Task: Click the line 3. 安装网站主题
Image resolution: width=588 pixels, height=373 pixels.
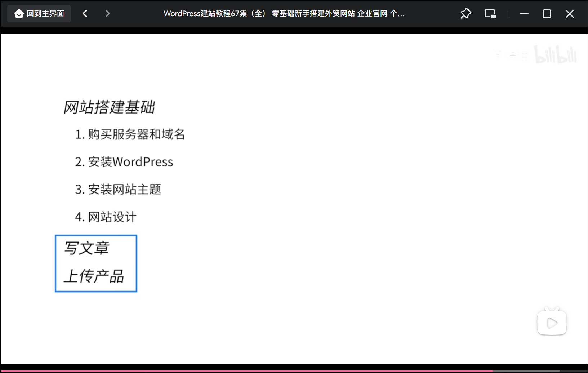Action: 118,189
